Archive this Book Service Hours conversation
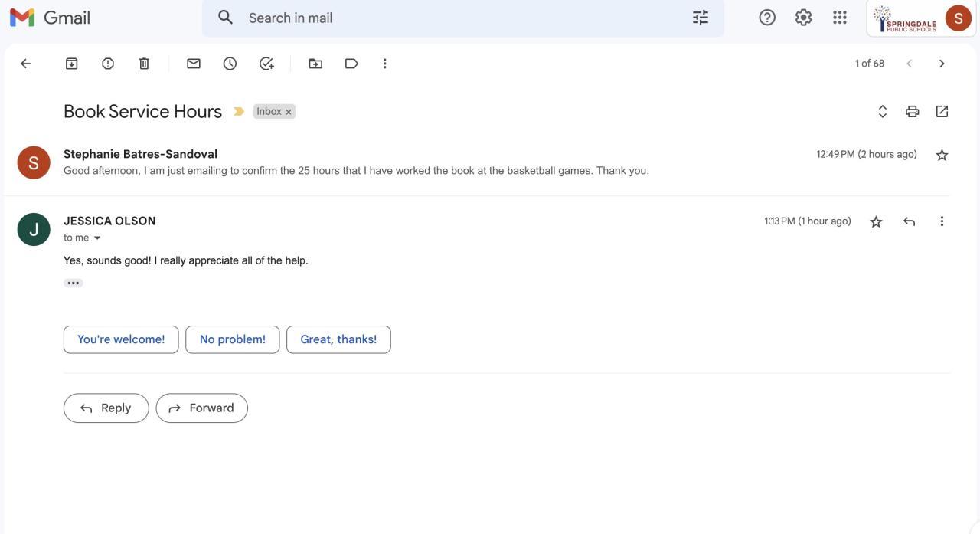The height and width of the screenshot is (534, 980). tap(71, 64)
